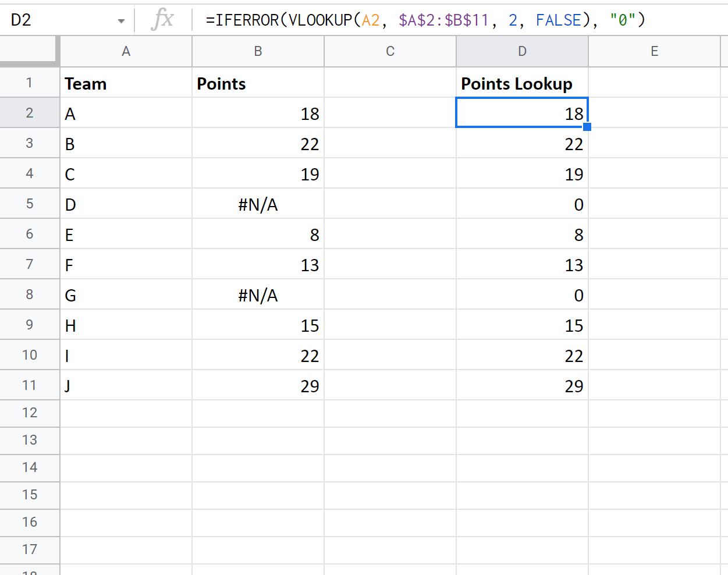Click cell B2 with value 18
The width and height of the screenshot is (728, 575).
point(258,113)
